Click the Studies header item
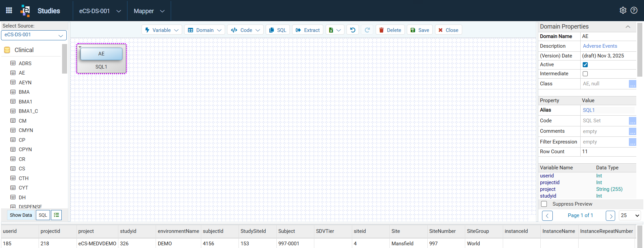 [49, 11]
